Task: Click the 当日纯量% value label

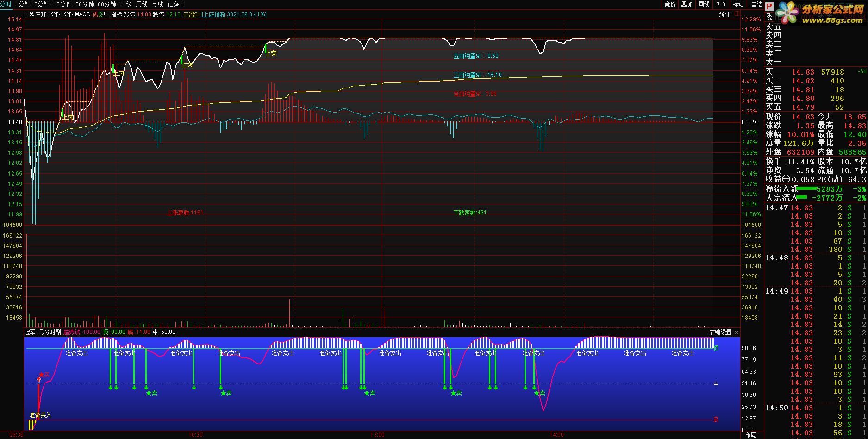Action: 475,94
